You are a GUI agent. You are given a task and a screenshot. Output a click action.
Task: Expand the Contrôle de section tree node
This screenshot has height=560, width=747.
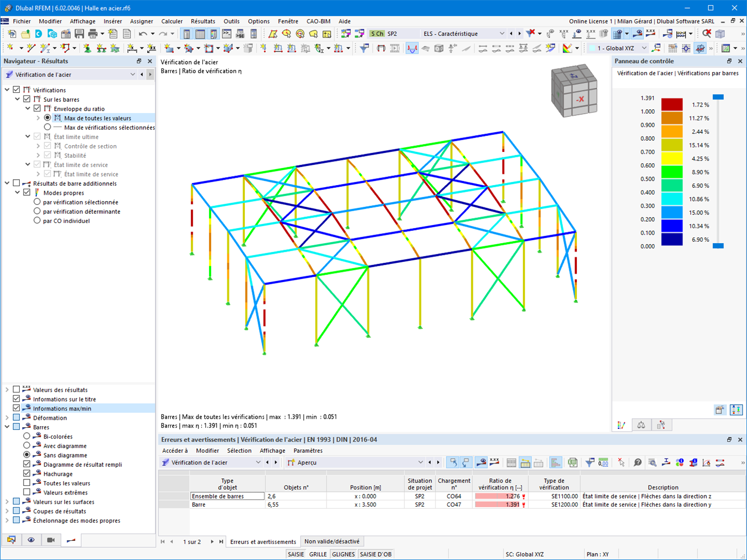click(x=38, y=146)
